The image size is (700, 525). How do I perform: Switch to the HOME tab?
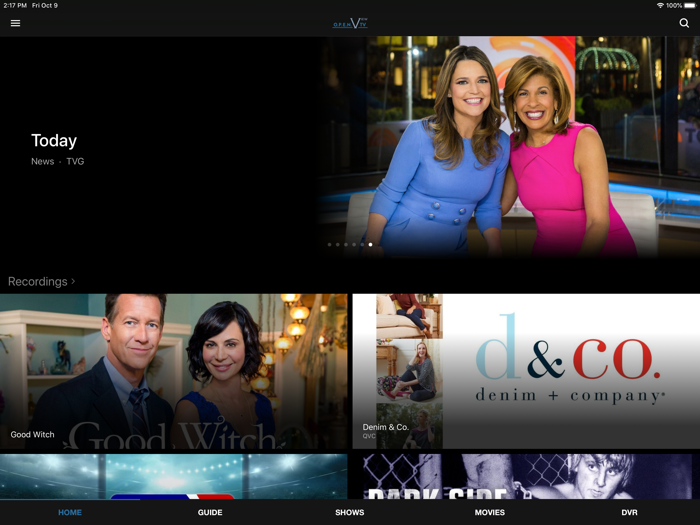(70, 512)
